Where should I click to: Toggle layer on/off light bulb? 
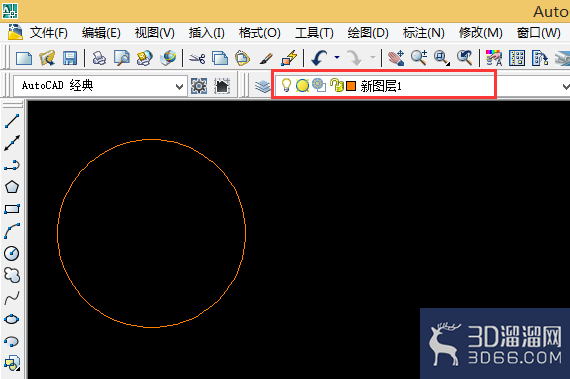[x=286, y=85]
